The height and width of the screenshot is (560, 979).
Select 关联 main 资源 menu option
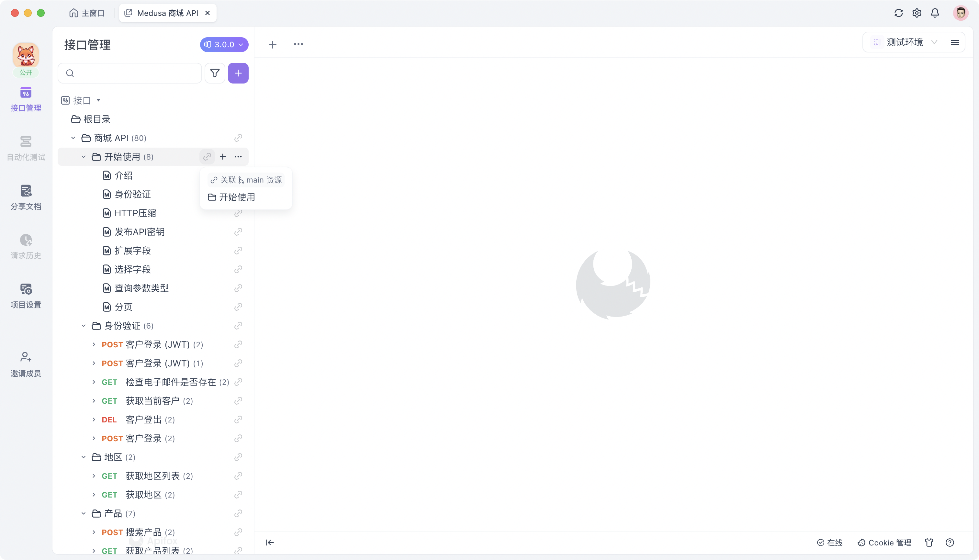click(246, 180)
